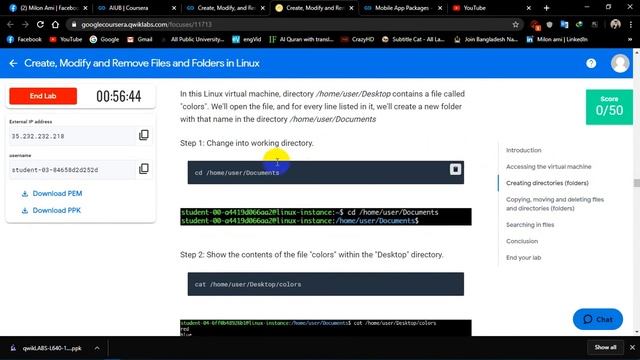The width and height of the screenshot is (640, 360).
Task: Close the downloads bar
Action: (632, 347)
